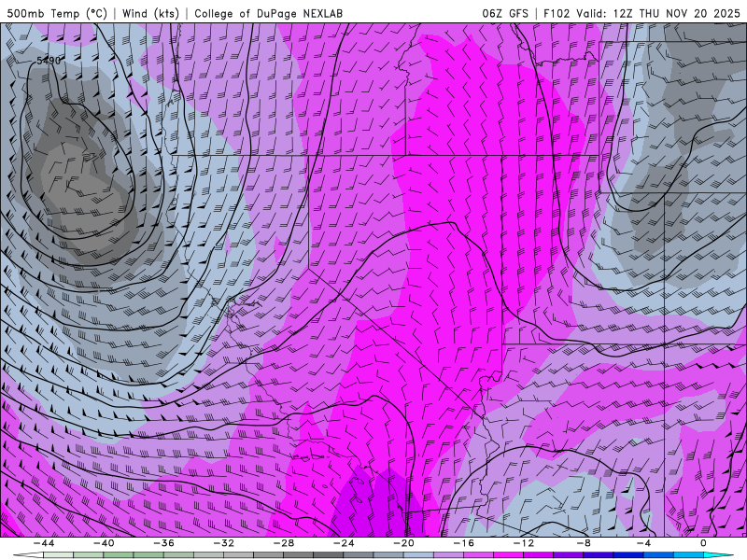747x560 pixels.
Task: Click the 'College of DuPage NEXLAB' text
Action: [268, 13]
